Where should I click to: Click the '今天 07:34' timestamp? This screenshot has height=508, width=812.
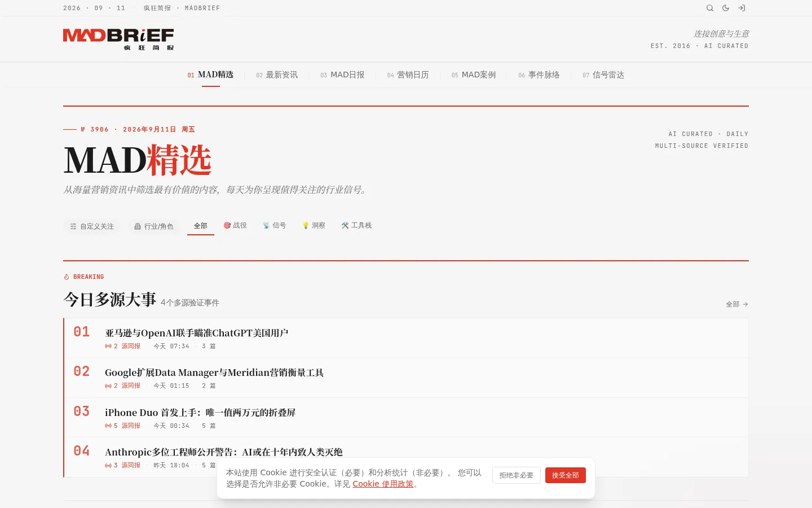pyautogui.click(x=171, y=346)
